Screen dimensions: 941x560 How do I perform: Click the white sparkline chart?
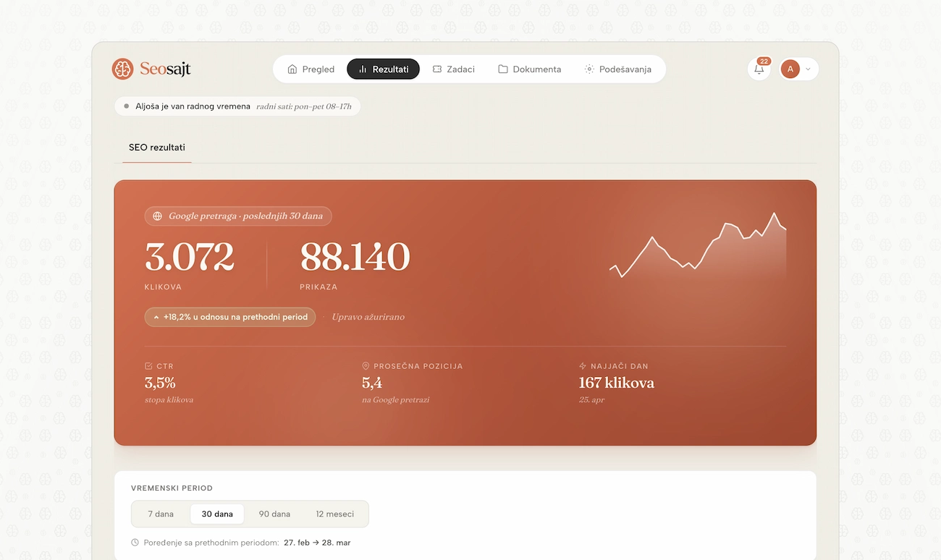pyautogui.click(x=697, y=250)
